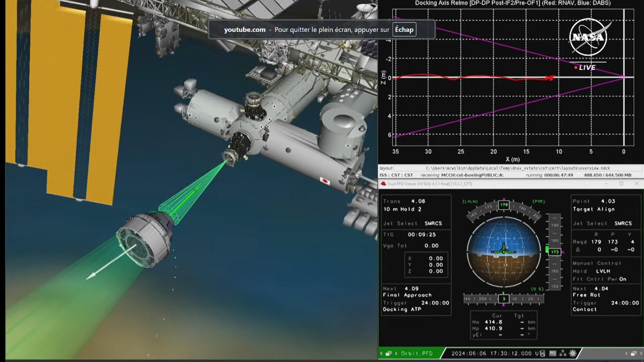Maximize the Dual PFD Viewer window

click(x=622, y=184)
